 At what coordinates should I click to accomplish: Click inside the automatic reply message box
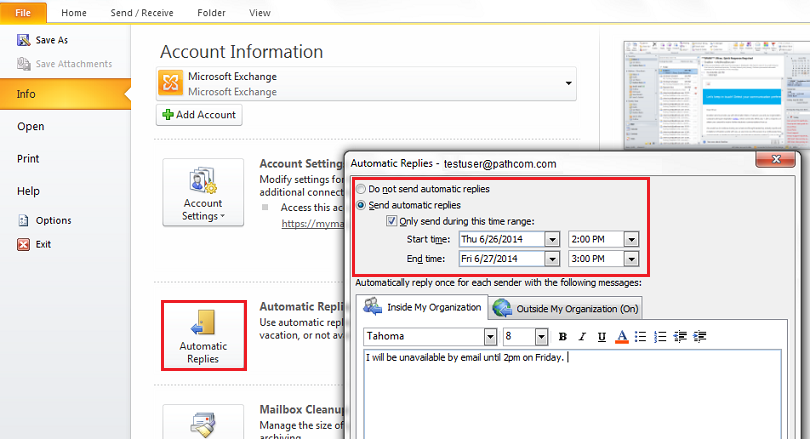tap(572, 395)
